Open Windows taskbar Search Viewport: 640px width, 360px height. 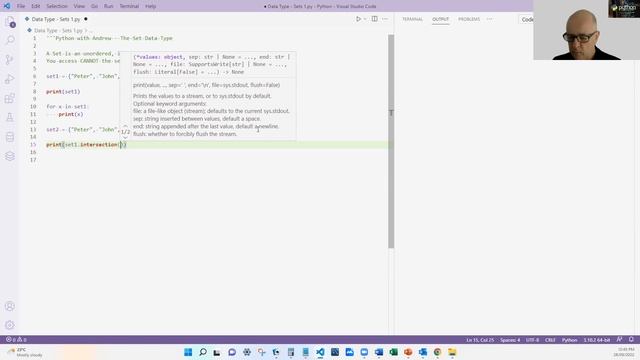pos(203,352)
